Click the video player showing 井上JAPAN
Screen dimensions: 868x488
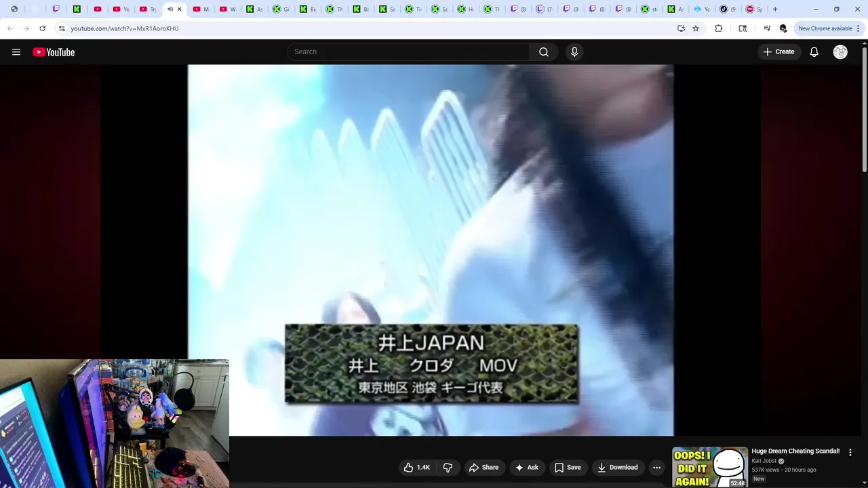click(431, 250)
